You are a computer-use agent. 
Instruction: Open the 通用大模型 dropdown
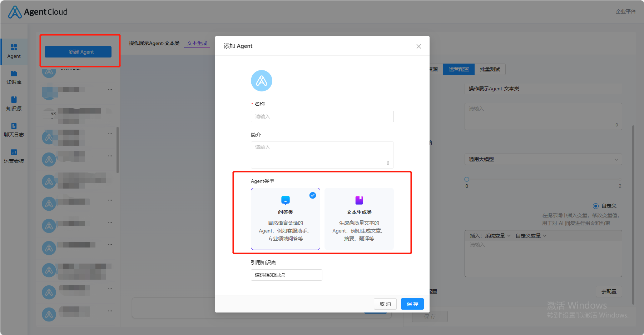(543, 159)
